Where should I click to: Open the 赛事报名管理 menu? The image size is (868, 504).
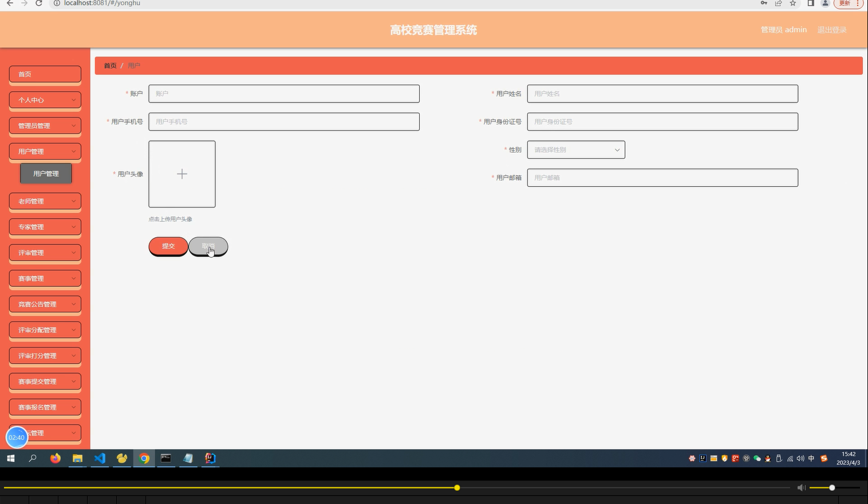[45, 408]
